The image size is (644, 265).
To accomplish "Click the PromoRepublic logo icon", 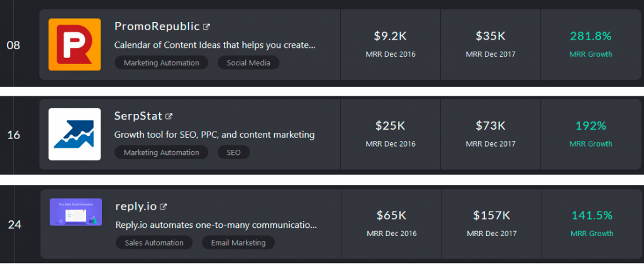I will coord(74,44).
